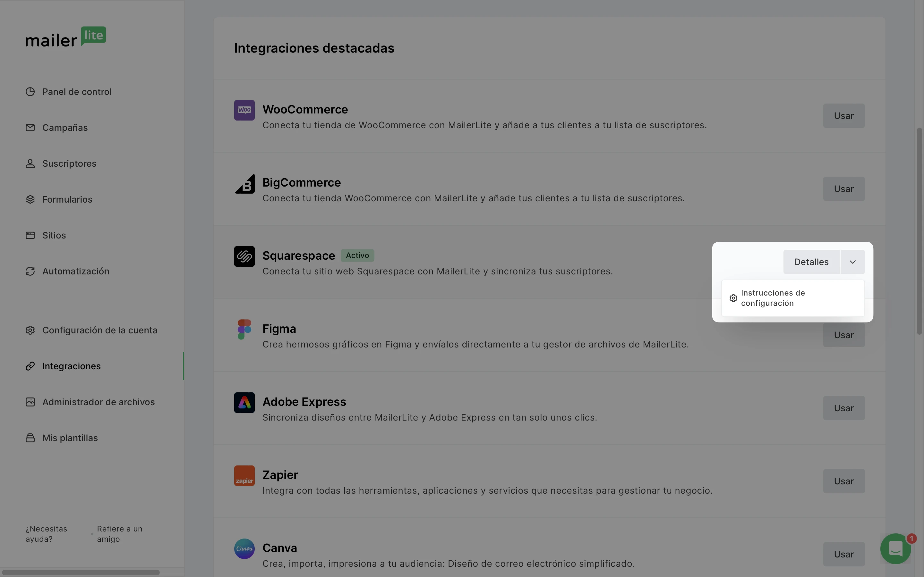This screenshot has height=577, width=924.
Task: Click the BigCommerce logo icon
Action: click(x=244, y=184)
